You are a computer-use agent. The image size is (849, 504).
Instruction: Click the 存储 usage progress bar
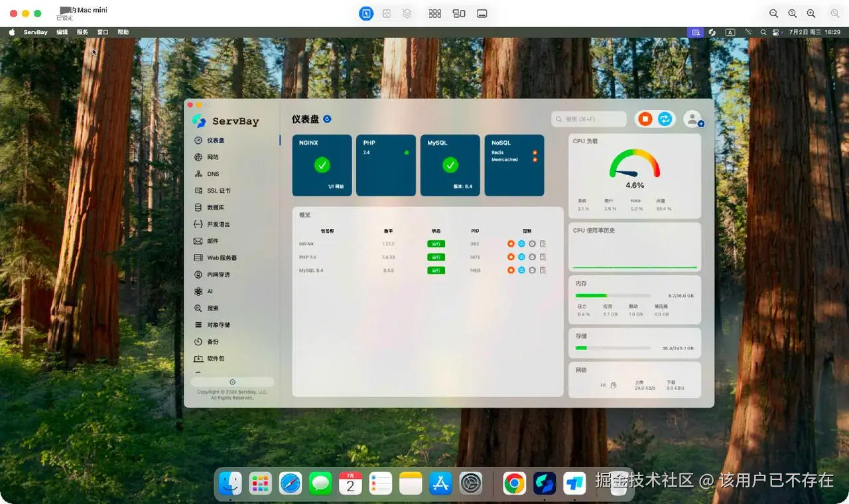point(613,347)
